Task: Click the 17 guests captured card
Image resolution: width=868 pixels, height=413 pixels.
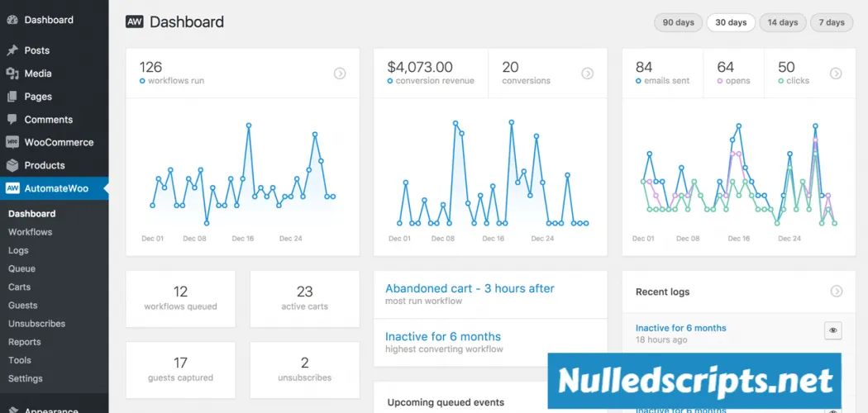Action: [180, 370]
